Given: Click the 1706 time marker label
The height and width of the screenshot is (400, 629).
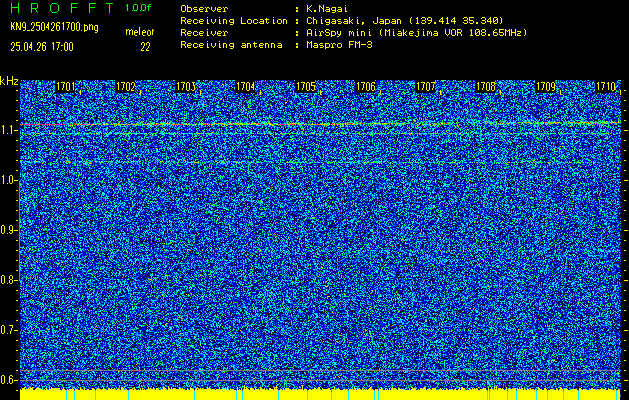Looking at the screenshot, I should click(365, 87).
